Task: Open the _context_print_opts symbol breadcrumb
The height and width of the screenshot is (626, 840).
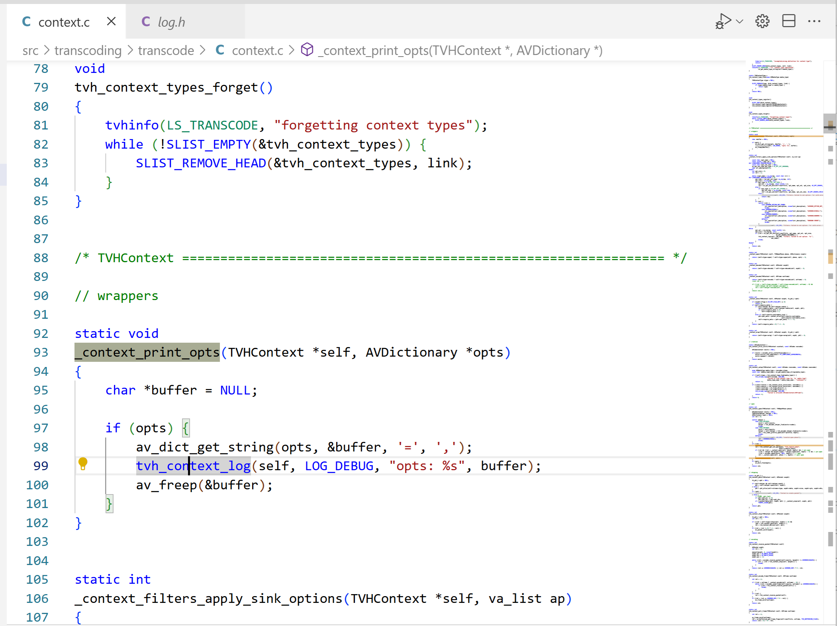Action: pyautogui.click(x=460, y=51)
